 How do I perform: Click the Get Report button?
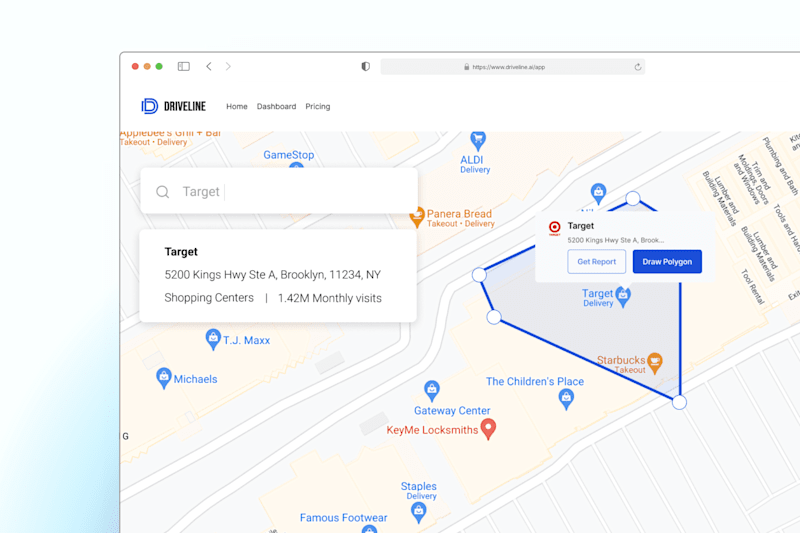596,262
